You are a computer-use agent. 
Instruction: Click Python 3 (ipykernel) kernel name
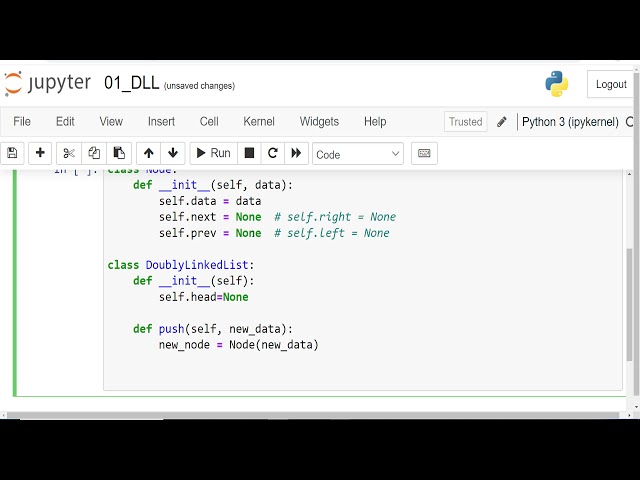pos(570,122)
